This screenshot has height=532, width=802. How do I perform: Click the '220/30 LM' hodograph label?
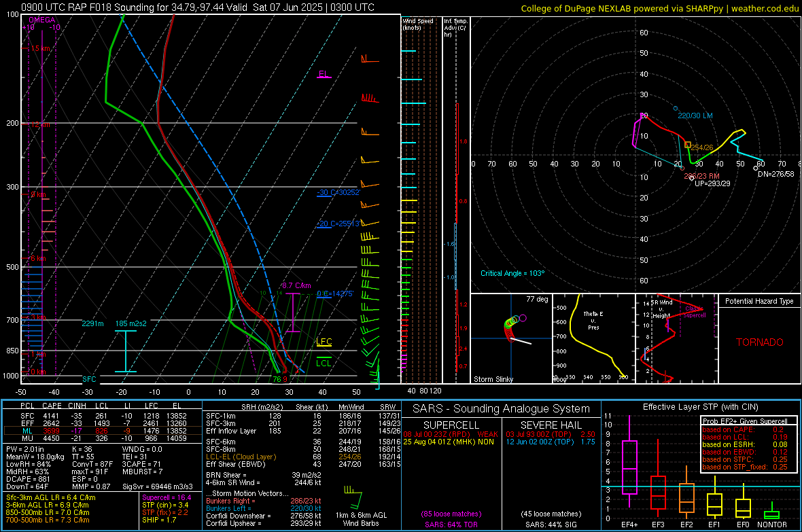[695, 116]
